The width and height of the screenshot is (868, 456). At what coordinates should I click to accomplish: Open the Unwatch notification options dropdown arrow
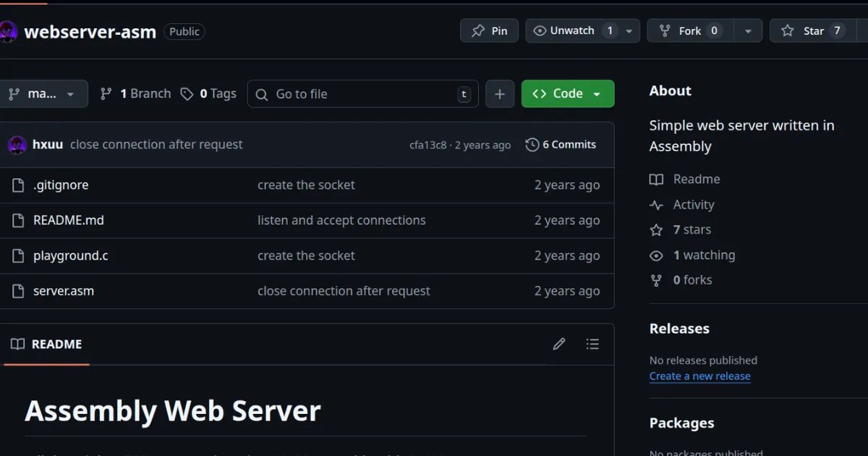629,30
